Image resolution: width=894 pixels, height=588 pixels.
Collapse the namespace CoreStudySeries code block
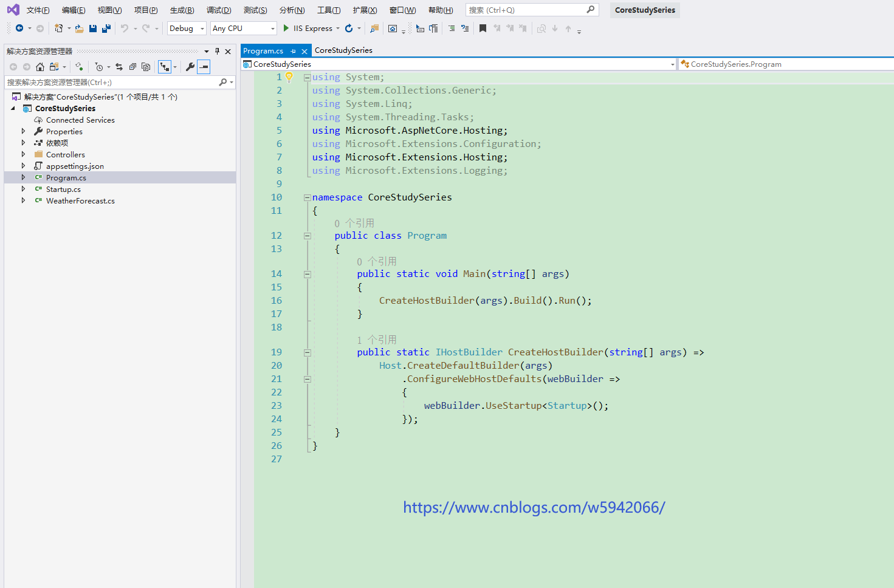(x=308, y=197)
